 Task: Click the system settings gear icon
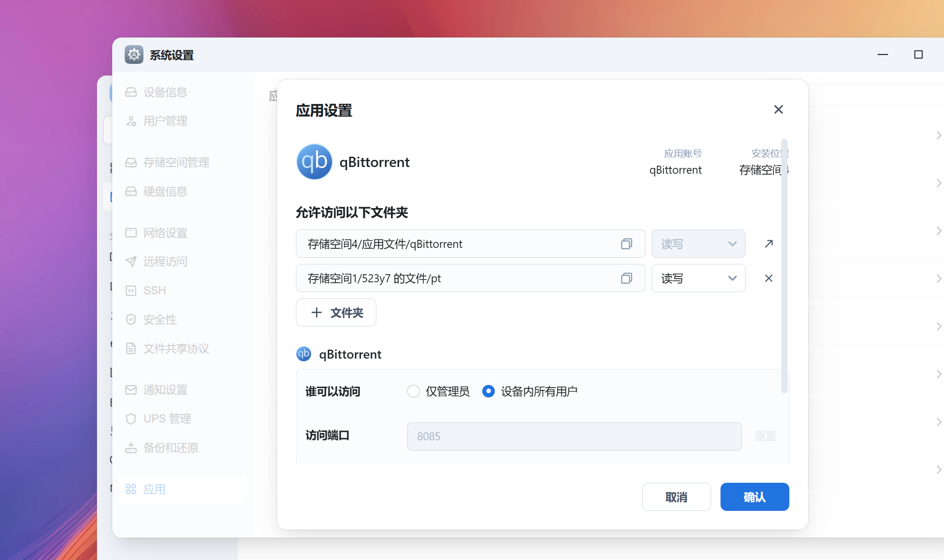[134, 54]
